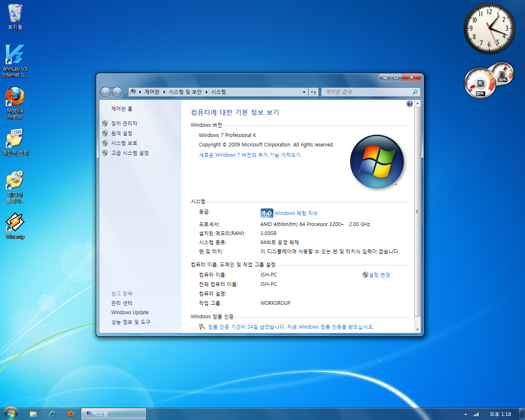
Task: Launch the Winamp desktop shortcut
Action: coord(15,226)
